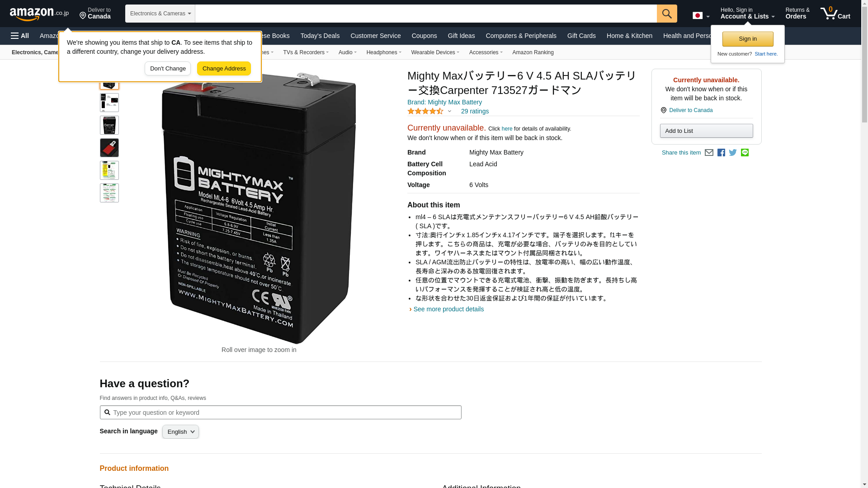
Task: Share this item on Facebook
Action: (721, 153)
